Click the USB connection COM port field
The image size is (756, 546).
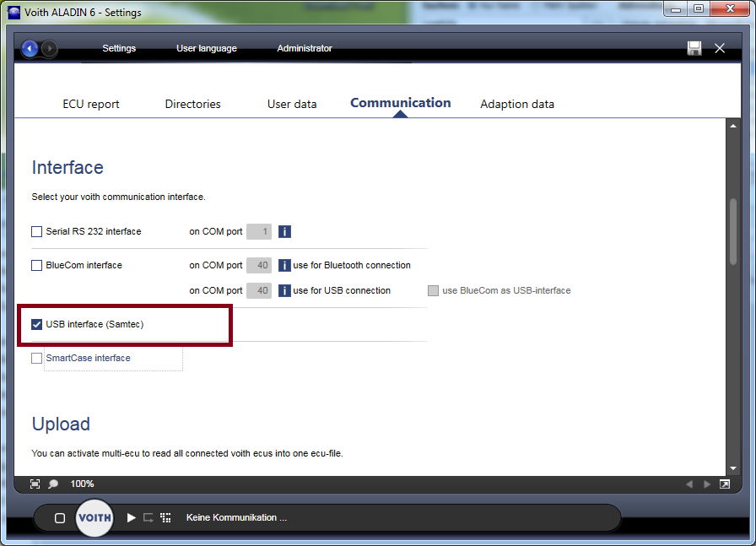(259, 291)
